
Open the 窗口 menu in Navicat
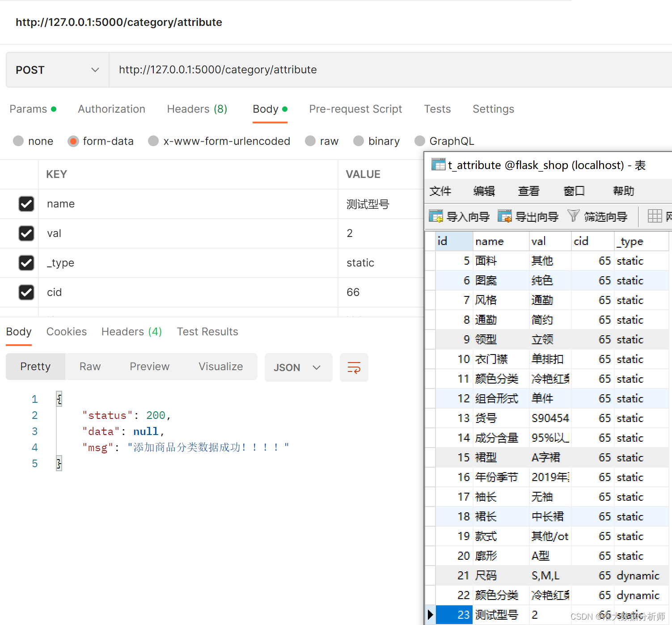pos(574,191)
